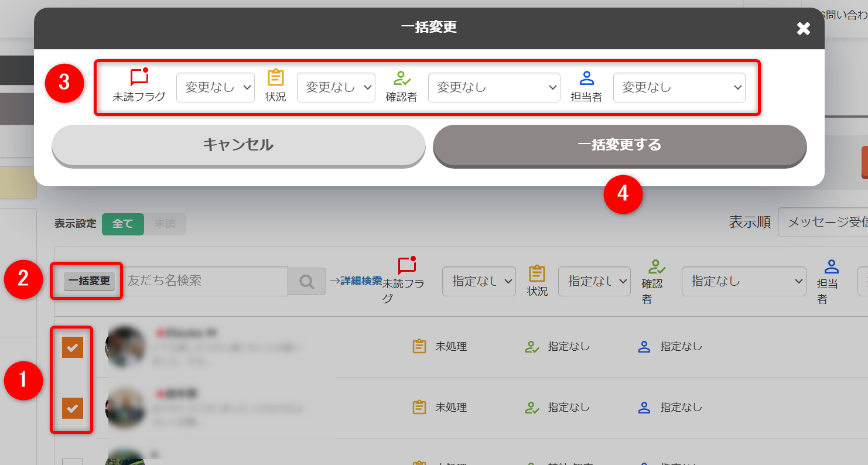Open the 未読フラグ dropdown in dialog
Screen dimensions: 868x465
tap(216, 87)
